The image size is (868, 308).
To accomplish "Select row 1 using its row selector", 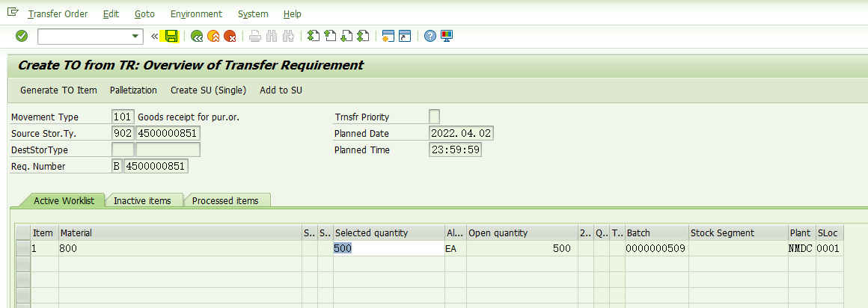I will [x=22, y=248].
